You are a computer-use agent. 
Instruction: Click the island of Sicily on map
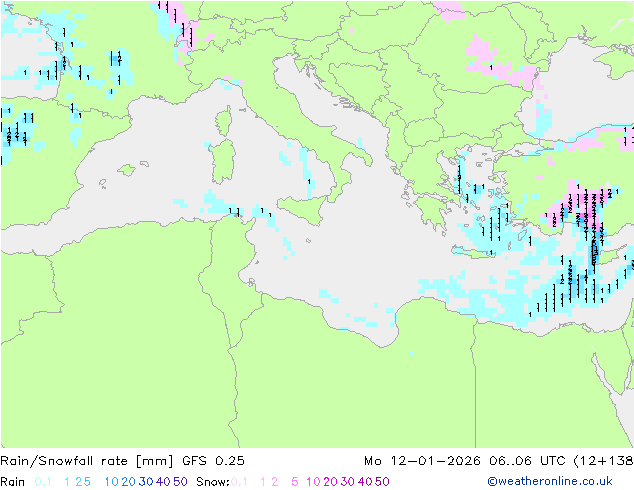(x=302, y=209)
